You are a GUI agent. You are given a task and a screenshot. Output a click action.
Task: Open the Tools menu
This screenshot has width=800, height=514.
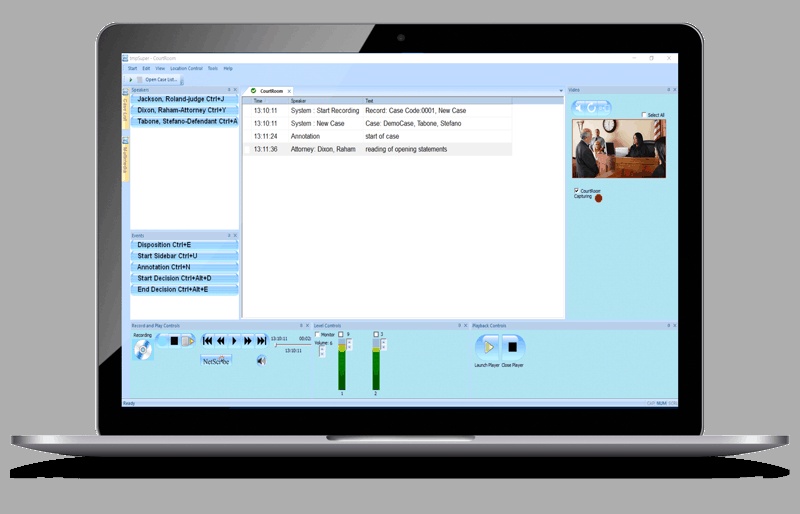[213, 68]
